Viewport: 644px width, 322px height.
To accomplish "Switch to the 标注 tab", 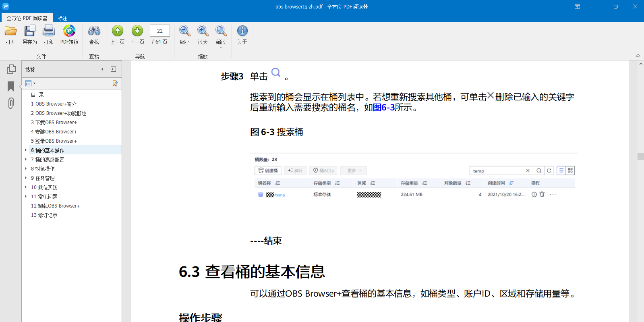I will (x=62, y=18).
